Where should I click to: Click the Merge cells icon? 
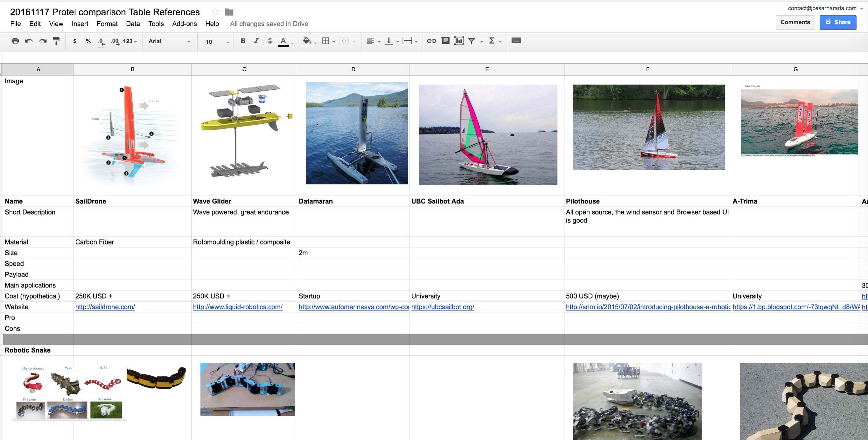[344, 41]
